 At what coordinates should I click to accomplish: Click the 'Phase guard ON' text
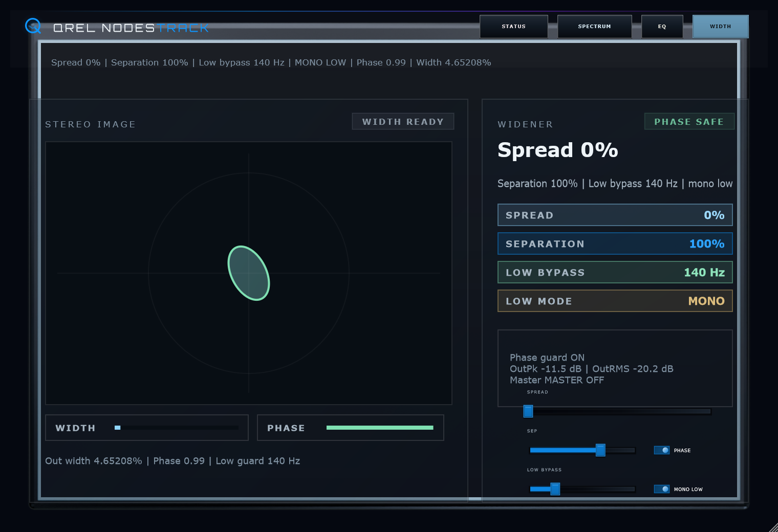[547, 358]
